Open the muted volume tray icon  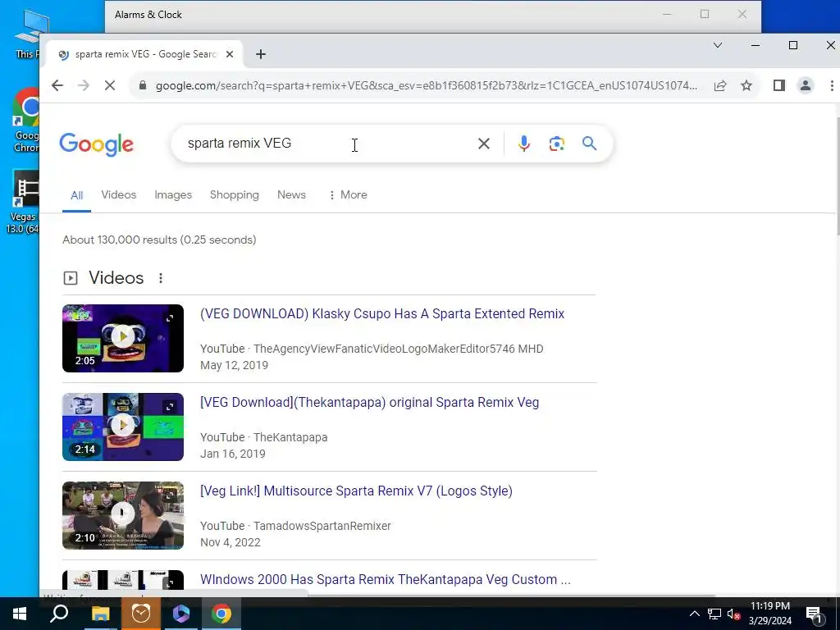pyautogui.click(x=733, y=614)
